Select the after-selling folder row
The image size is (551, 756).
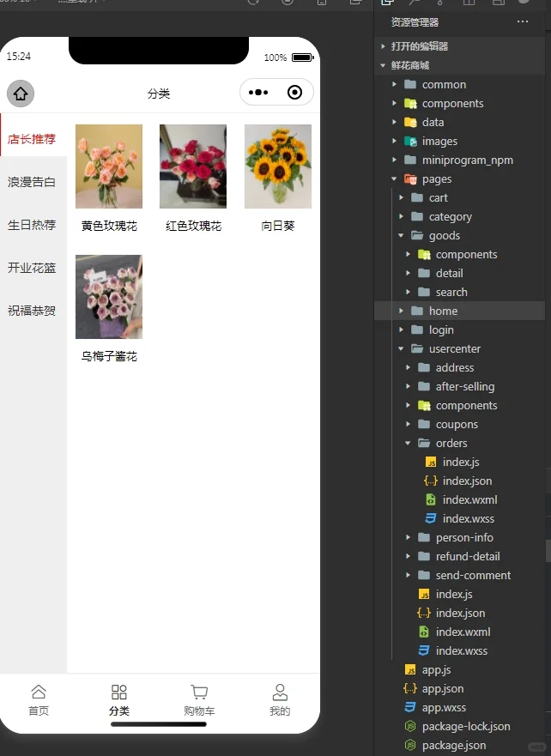pos(460,386)
